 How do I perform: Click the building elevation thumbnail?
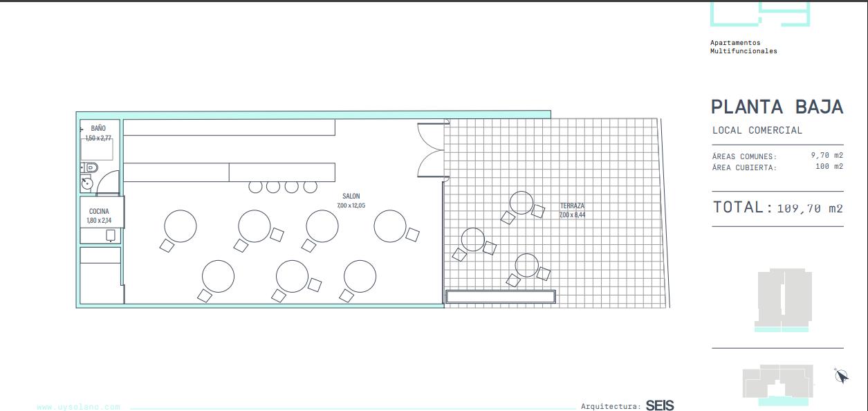click(x=785, y=301)
